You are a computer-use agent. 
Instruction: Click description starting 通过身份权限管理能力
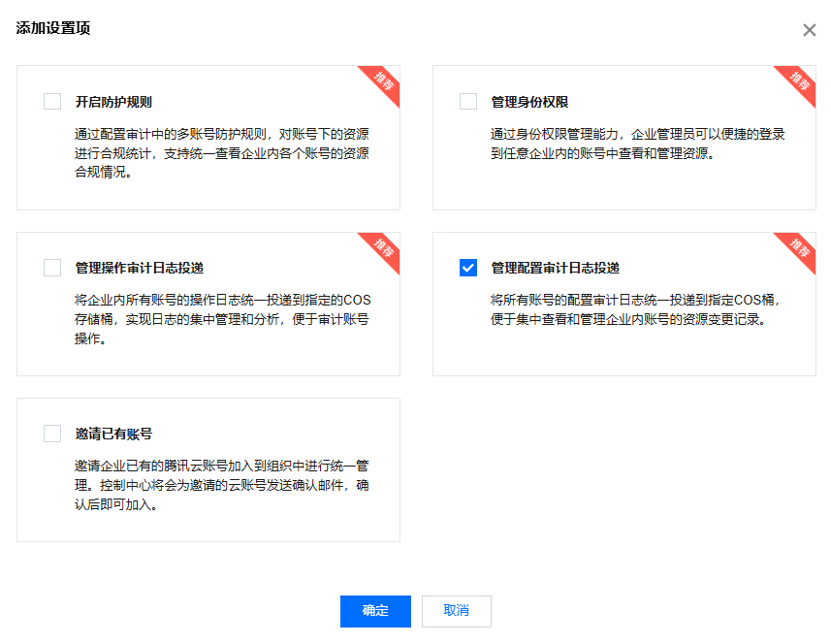click(x=638, y=144)
